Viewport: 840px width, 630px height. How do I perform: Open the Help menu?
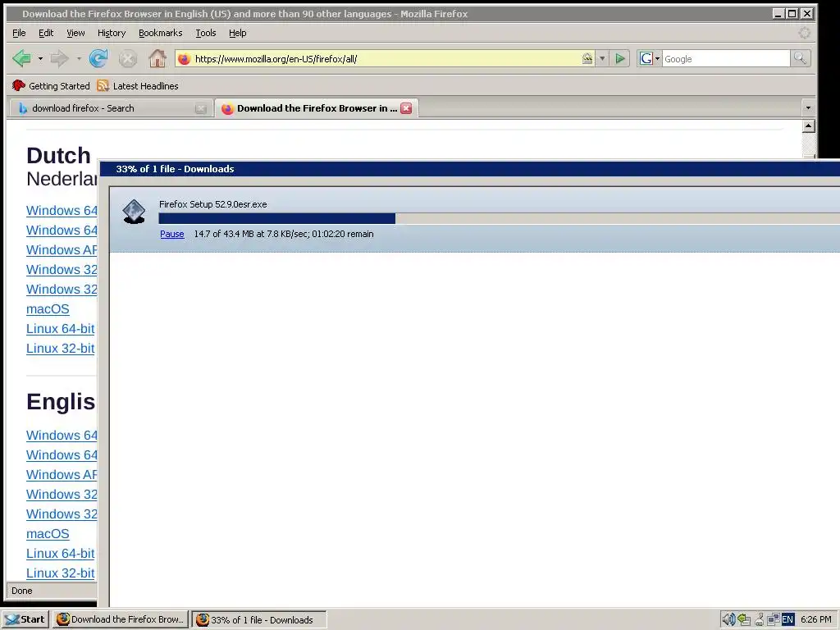(x=237, y=33)
